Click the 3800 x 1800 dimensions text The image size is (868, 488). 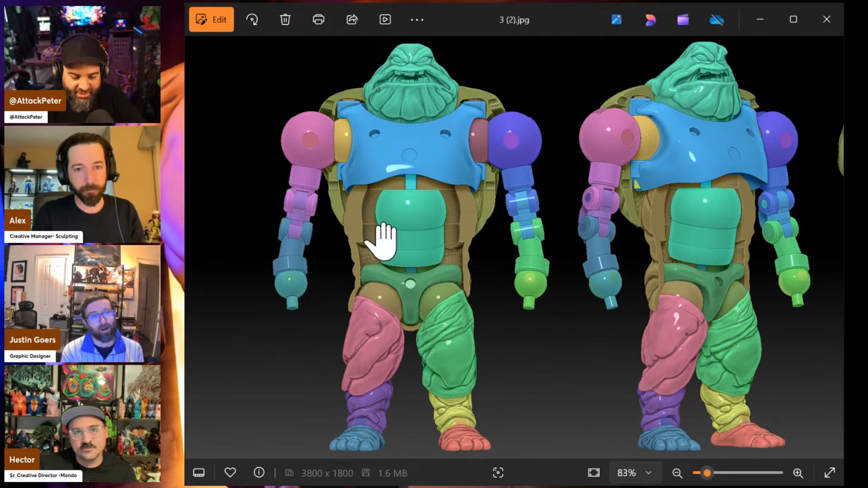pos(327,473)
